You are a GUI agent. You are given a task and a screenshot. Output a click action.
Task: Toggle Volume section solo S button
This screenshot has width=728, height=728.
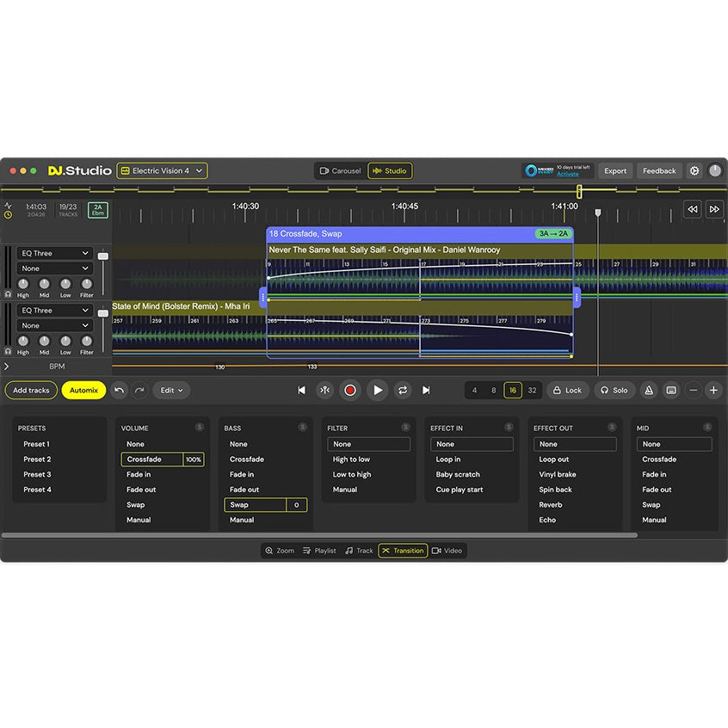tap(199, 427)
